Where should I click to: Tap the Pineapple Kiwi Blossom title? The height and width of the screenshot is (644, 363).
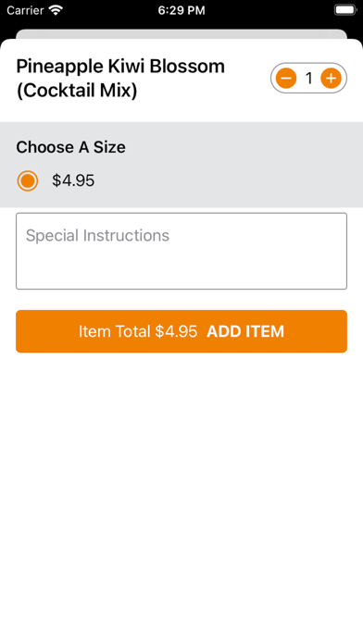(120, 66)
